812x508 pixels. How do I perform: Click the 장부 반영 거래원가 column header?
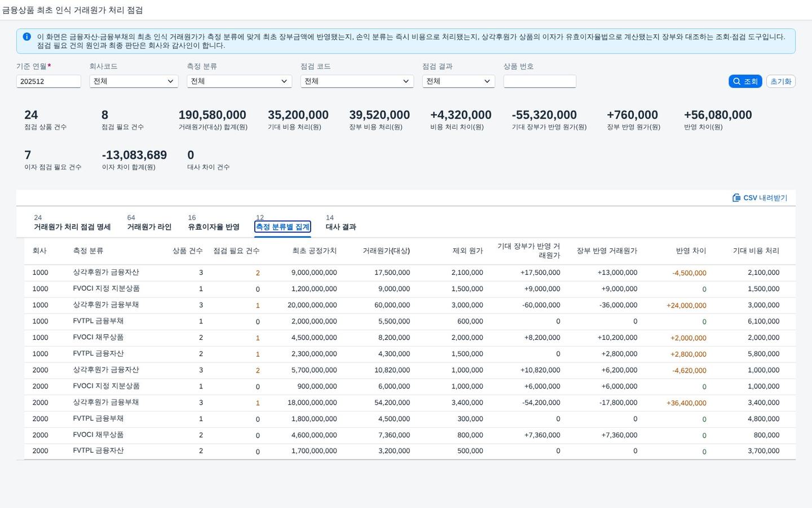pyautogui.click(x=607, y=251)
